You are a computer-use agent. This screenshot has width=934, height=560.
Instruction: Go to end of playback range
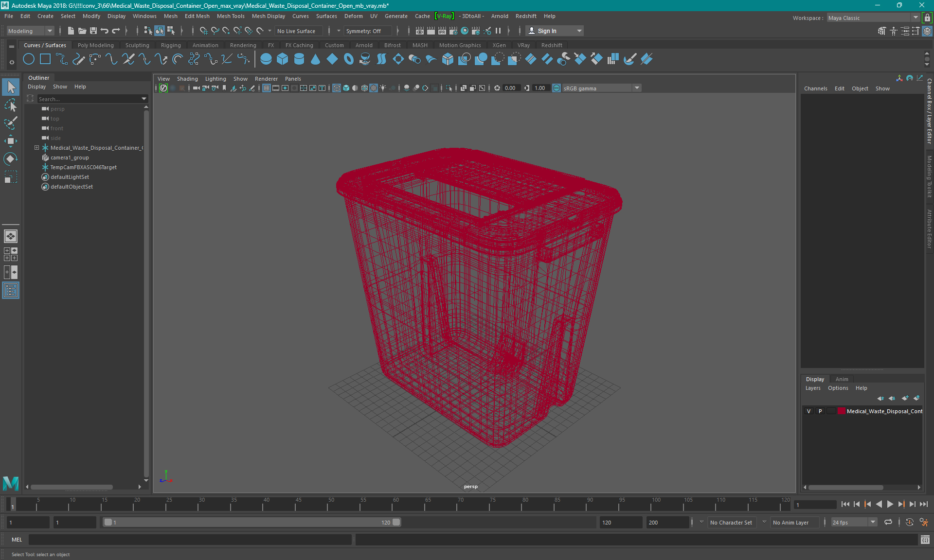[923, 505]
